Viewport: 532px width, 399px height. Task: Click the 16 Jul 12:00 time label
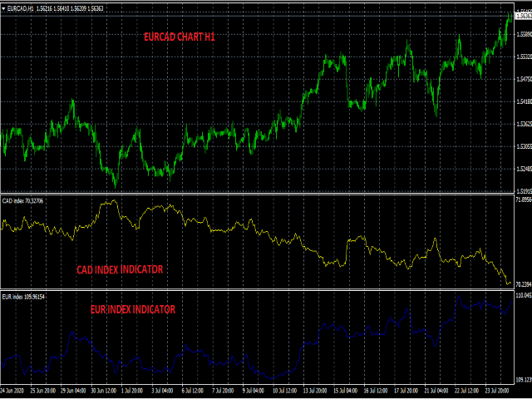tap(376, 390)
